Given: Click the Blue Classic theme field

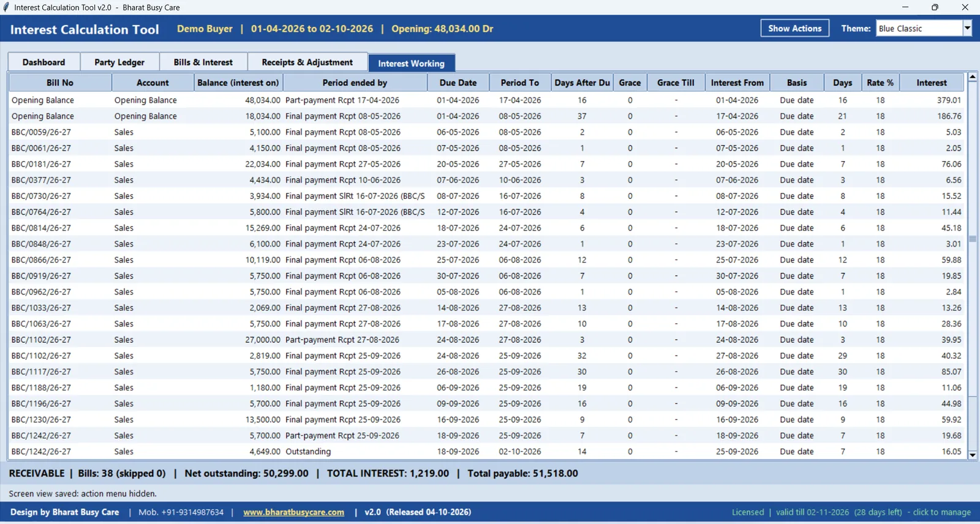Looking at the screenshot, I should click(x=919, y=29).
